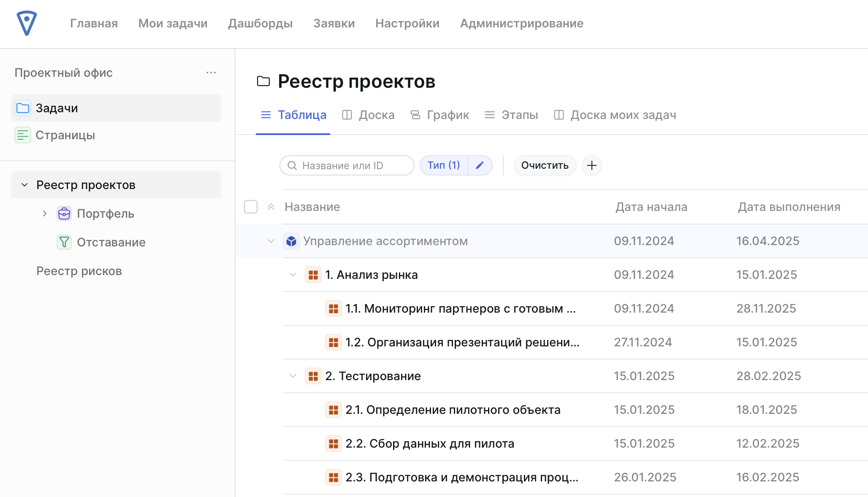
Task: Click the Отставание funnel filter icon
Action: point(64,242)
